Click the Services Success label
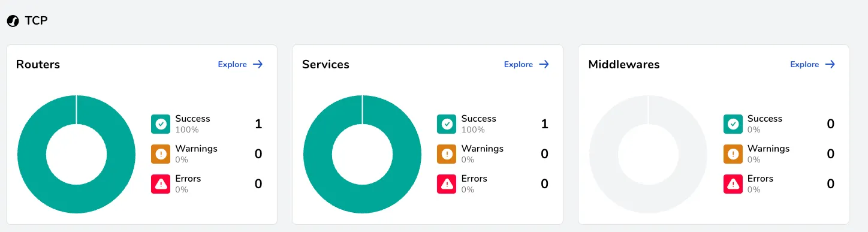Viewport: 868px width, 232px height. coord(478,119)
